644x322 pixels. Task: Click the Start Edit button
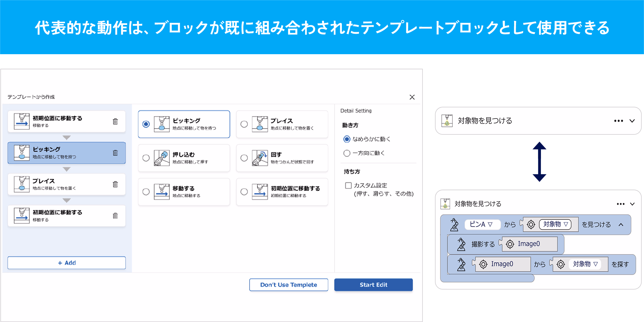click(x=373, y=285)
